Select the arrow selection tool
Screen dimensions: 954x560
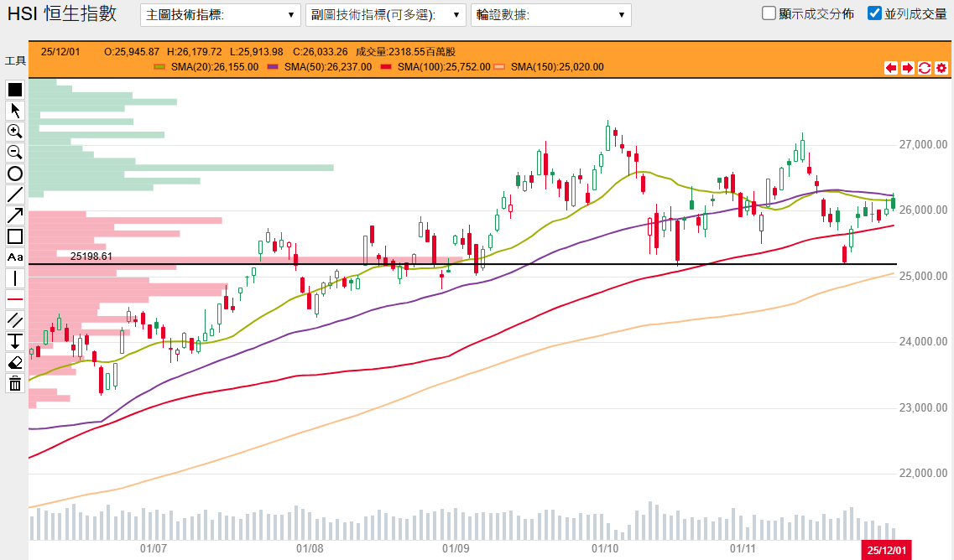click(x=13, y=109)
